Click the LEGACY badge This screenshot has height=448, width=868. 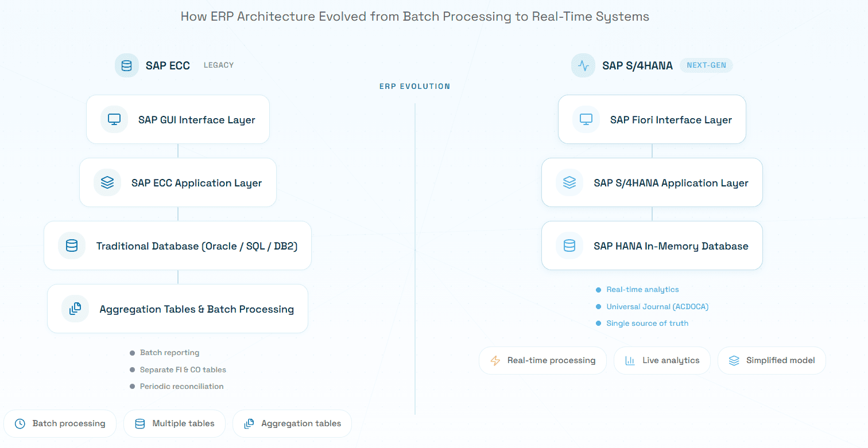pyautogui.click(x=219, y=65)
